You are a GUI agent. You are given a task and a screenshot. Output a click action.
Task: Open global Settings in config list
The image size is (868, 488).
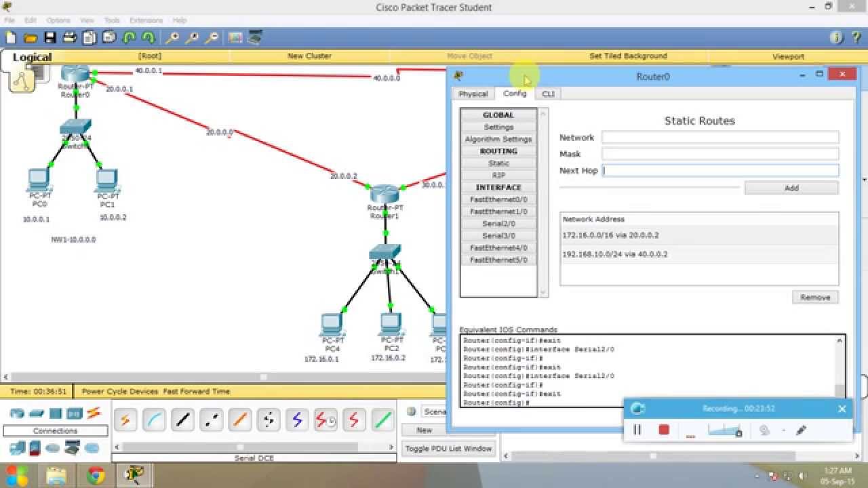(498, 127)
